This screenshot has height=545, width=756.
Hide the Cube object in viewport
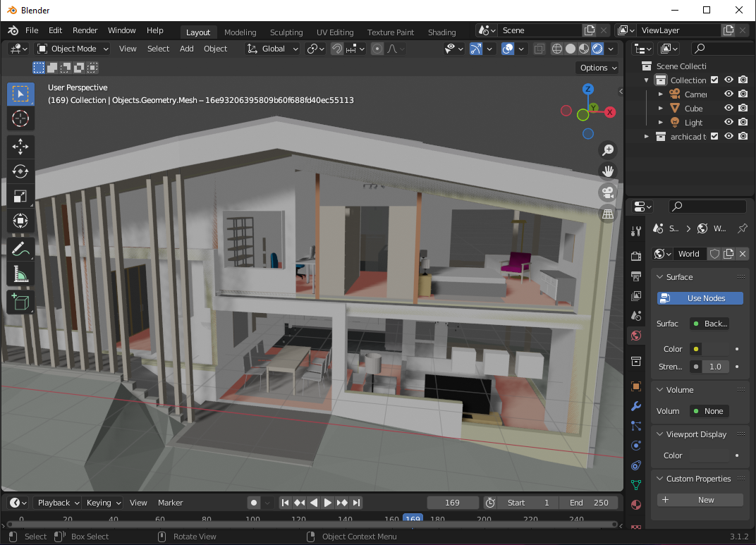(729, 108)
